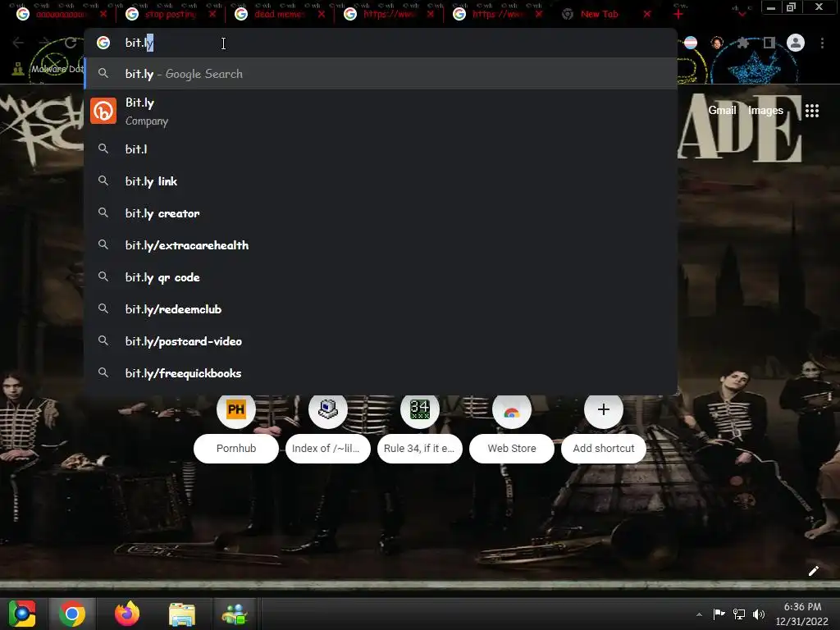Open the 'Index of /~lil...' shortcut

[x=328, y=428]
